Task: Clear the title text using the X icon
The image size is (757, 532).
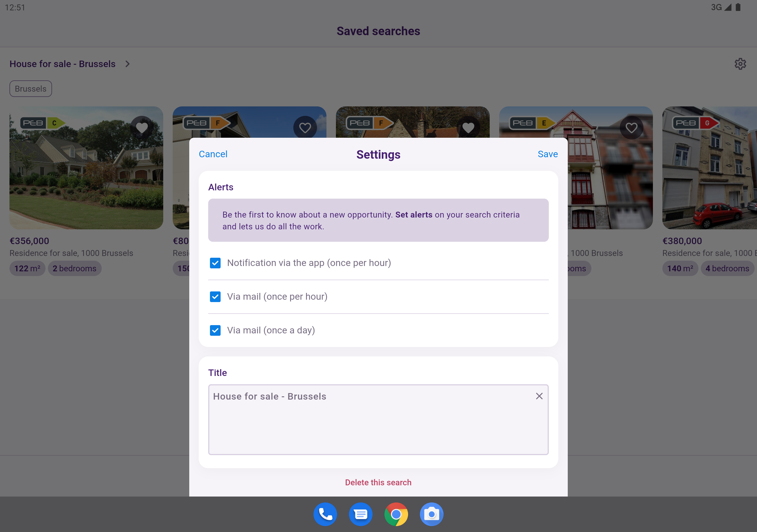Action: 539,396
